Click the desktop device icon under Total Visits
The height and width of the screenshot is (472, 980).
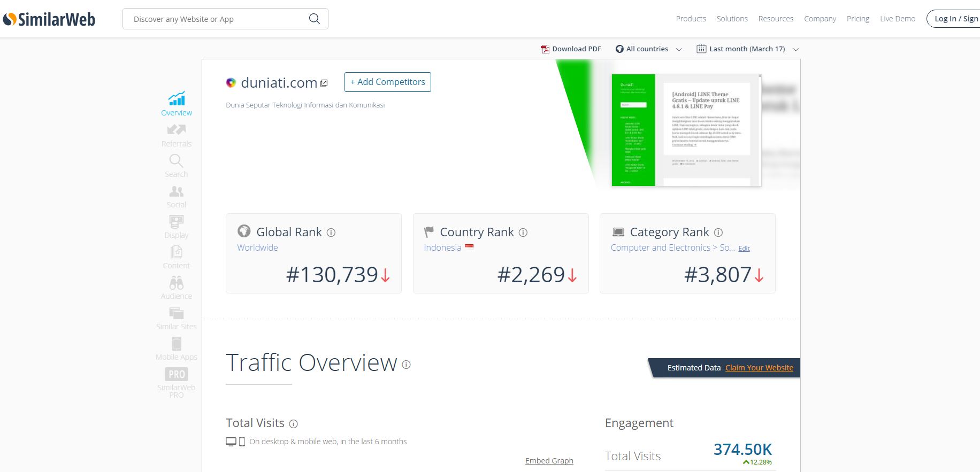(x=231, y=442)
